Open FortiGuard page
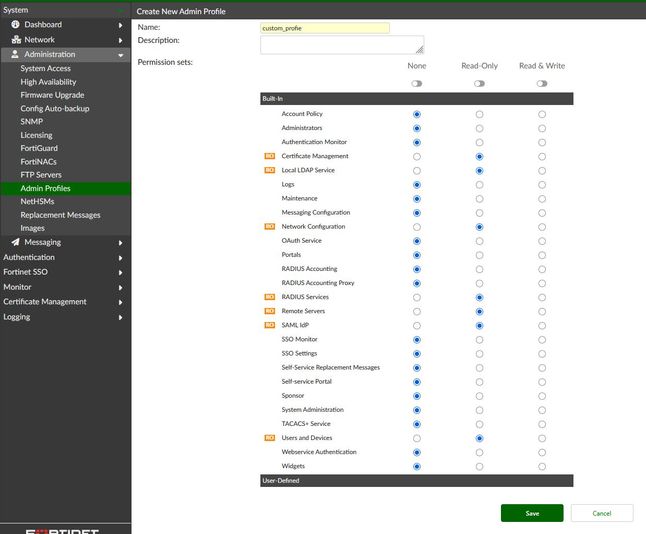The height and width of the screenshot is (534, 646). [x=39, y=148]
